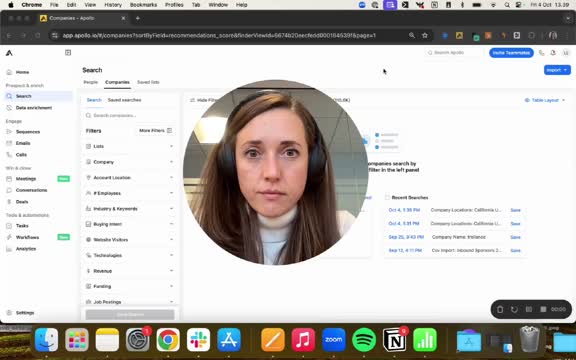Viewport: 576px width, 360px height.
Task: Open Slack from the dock
Action: point(198,340)
